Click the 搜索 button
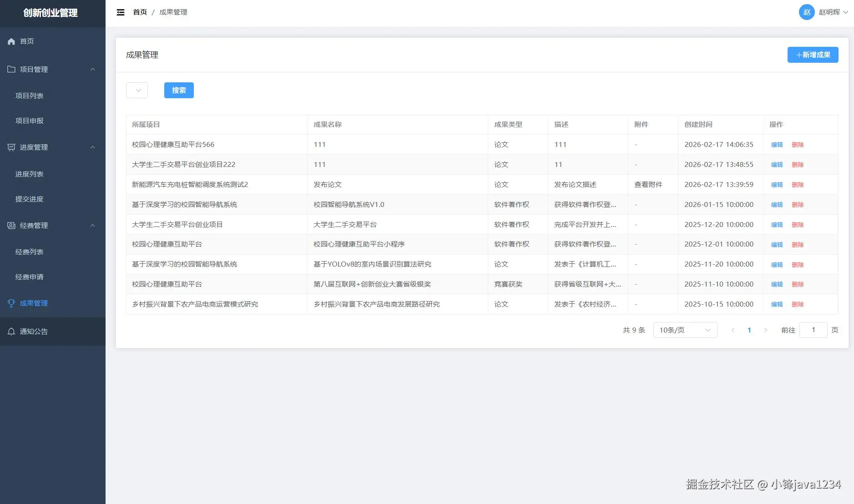Image resolution: width=854 pixels, height=504 pixels. pos(179,90)
